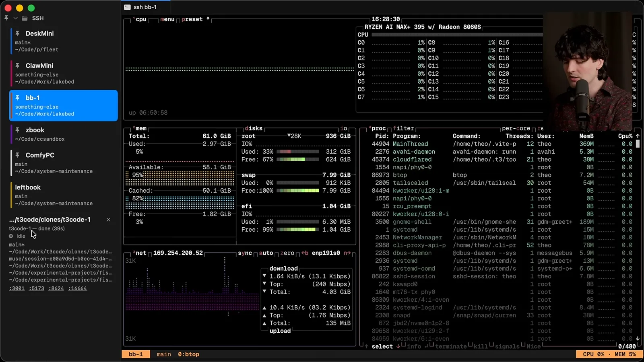Open the btop menu option
Image resolution: width=644 pixels, height=362 pixels.
click(167, 19)
